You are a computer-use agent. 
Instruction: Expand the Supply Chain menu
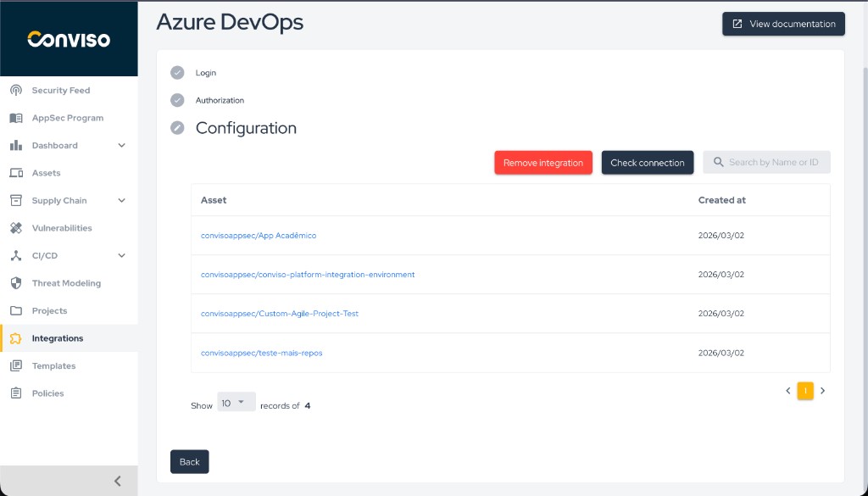click(x=120, y=200)
